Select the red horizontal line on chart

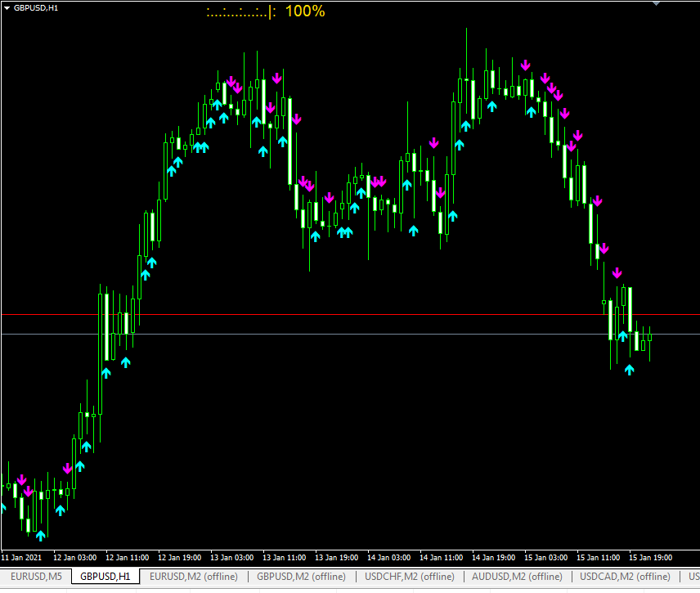[x=351, y=315]
